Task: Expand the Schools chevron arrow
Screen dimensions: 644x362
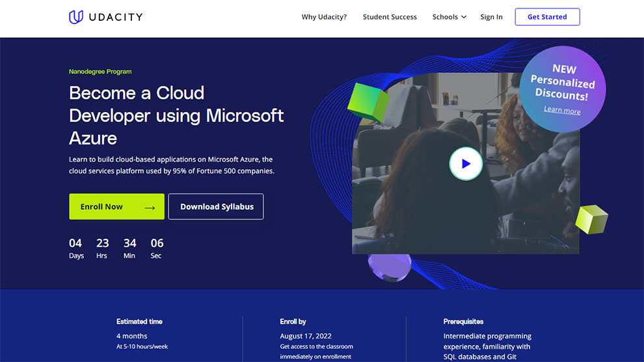Action: (464, 17)
